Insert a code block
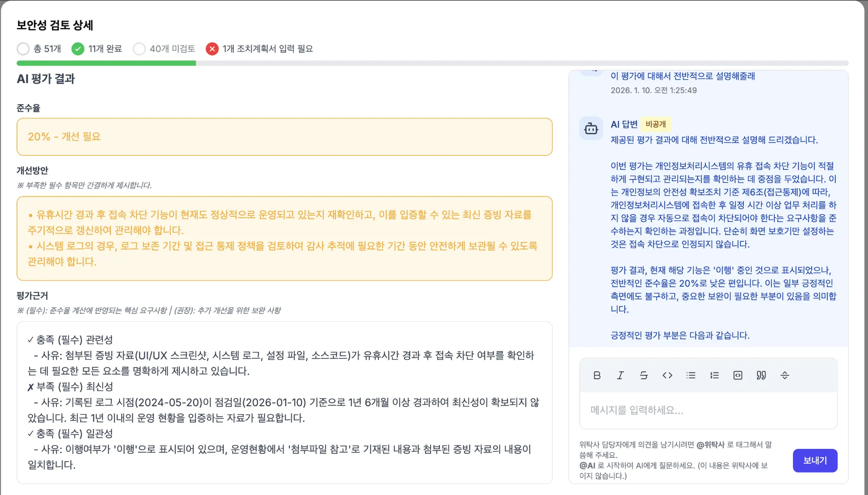 738,375
